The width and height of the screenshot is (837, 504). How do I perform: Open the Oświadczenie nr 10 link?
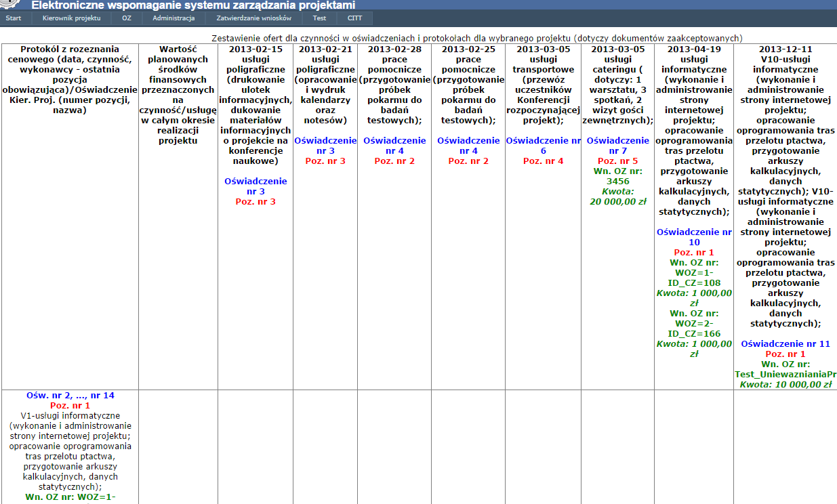(694, 237)
